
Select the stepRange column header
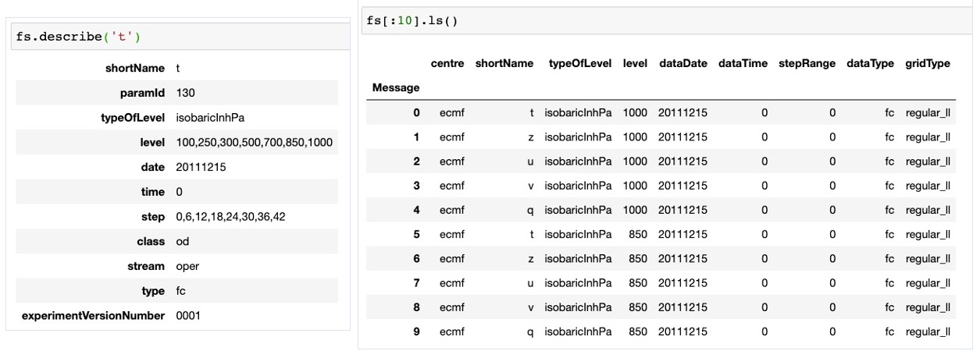(x=807, y=63)
